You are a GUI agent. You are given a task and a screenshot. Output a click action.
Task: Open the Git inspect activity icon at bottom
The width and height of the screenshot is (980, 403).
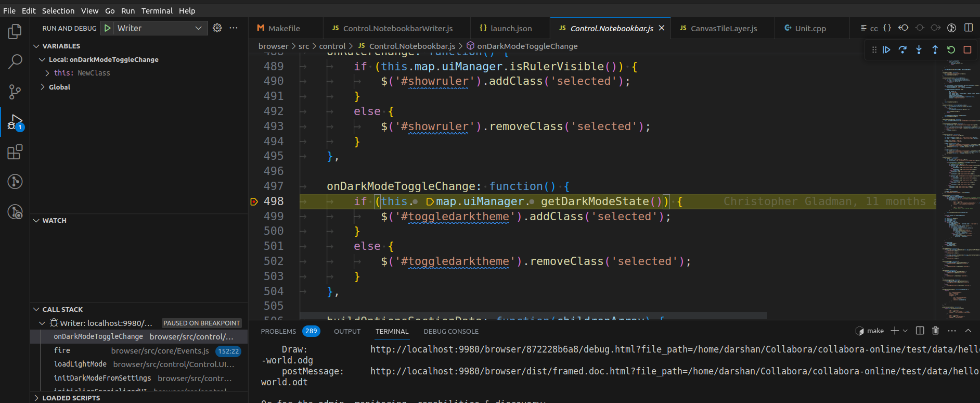[x=15, y=212]
